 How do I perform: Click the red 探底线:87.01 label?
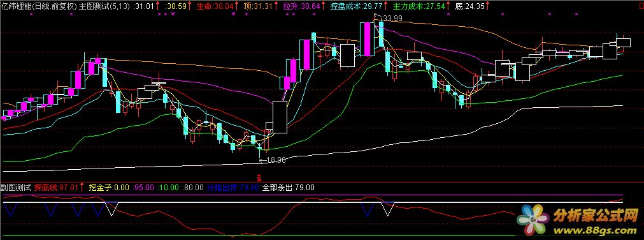56,187
